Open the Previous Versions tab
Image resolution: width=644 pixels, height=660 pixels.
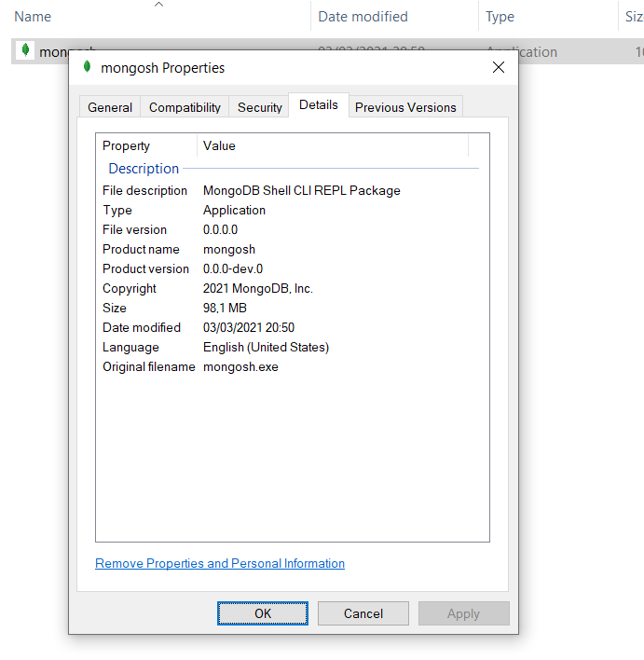click(x=405, y=107)
